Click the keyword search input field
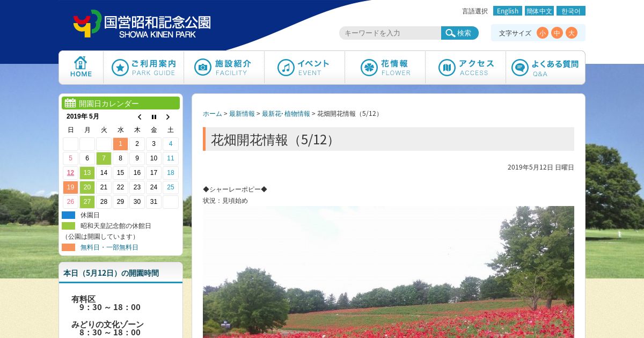This screenshot has height=338, width=644. point(390,33)
